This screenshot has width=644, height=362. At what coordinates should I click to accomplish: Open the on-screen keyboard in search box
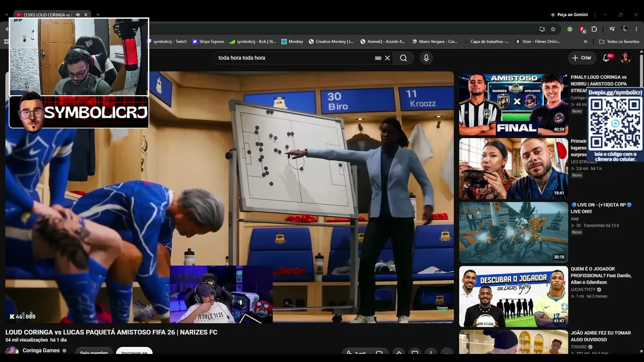pyautogui.click(x=378, y=58)
